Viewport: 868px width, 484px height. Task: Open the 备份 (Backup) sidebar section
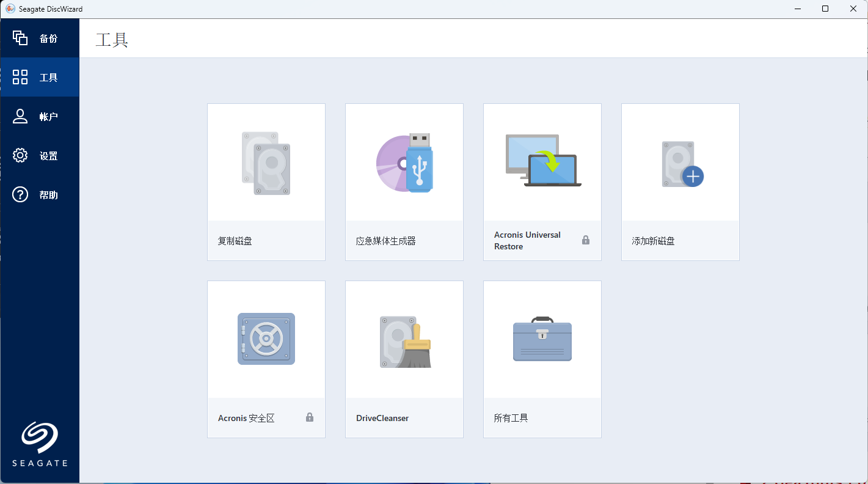click(x=40, y=38)
